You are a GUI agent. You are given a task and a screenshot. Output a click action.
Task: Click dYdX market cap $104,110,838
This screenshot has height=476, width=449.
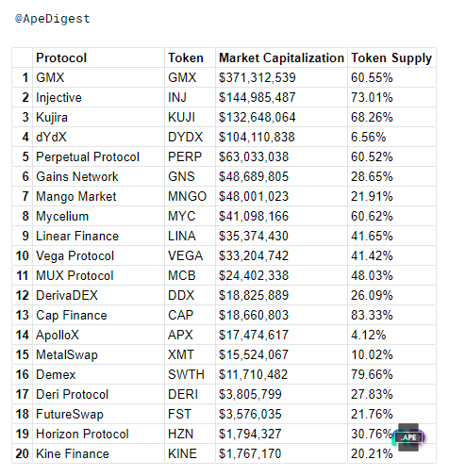pos(257,137)
